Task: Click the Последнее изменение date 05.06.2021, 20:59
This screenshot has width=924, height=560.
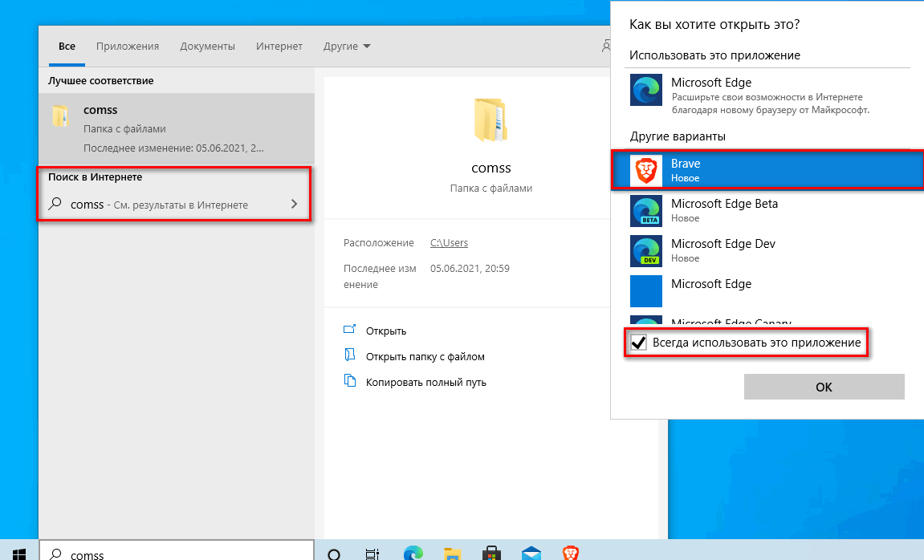Action: [x=470, y=269]
